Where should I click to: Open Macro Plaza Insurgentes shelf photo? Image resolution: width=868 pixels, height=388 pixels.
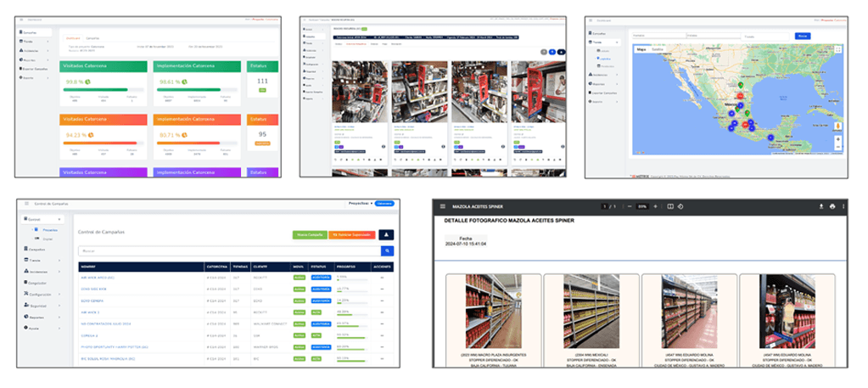[493, 311]
